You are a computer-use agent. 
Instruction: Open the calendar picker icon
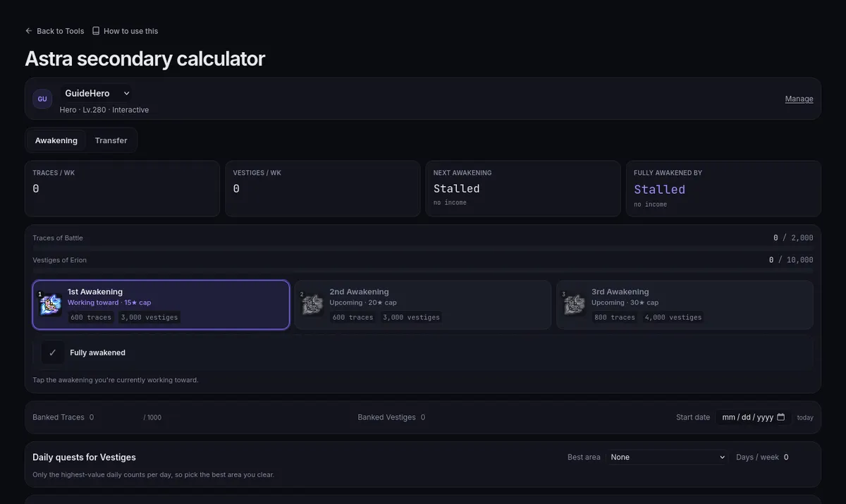pos(780,417)
